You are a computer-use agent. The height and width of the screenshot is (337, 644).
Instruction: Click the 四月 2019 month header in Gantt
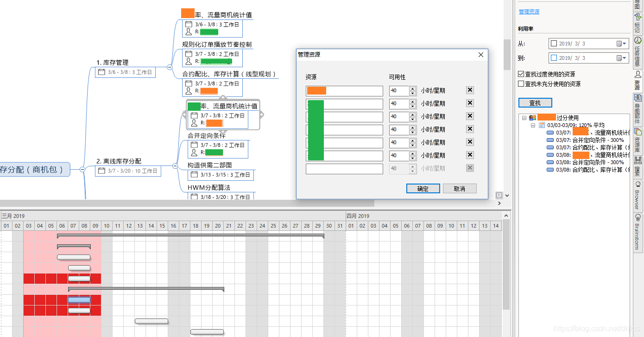click(x=358, y=216)
